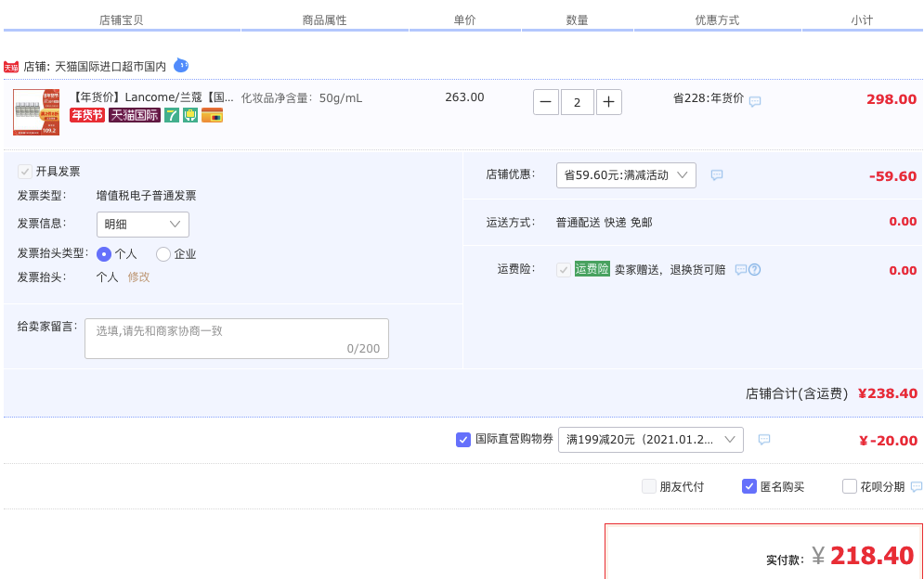
Task: Click the 数量 column header
Action: [577, 20]
